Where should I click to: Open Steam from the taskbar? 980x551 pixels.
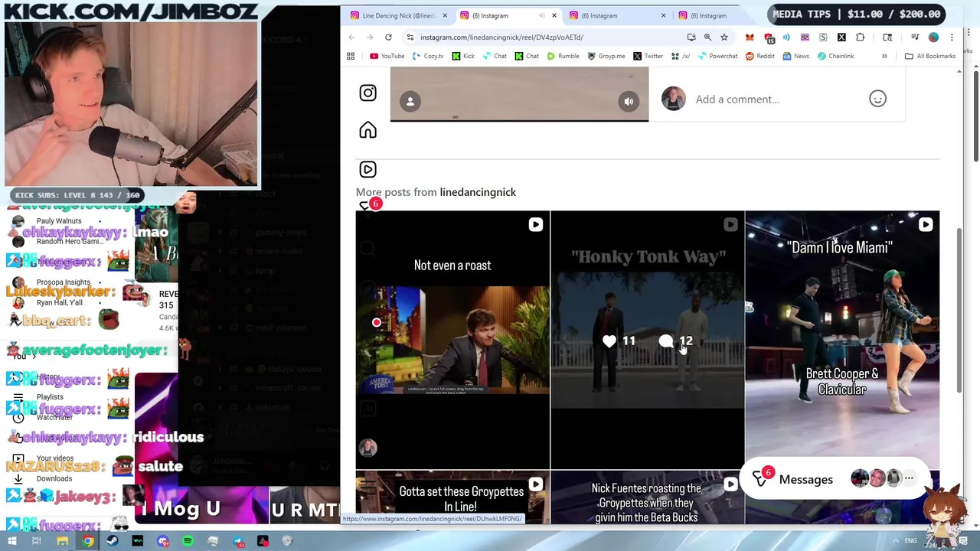(x=113, y=541)
